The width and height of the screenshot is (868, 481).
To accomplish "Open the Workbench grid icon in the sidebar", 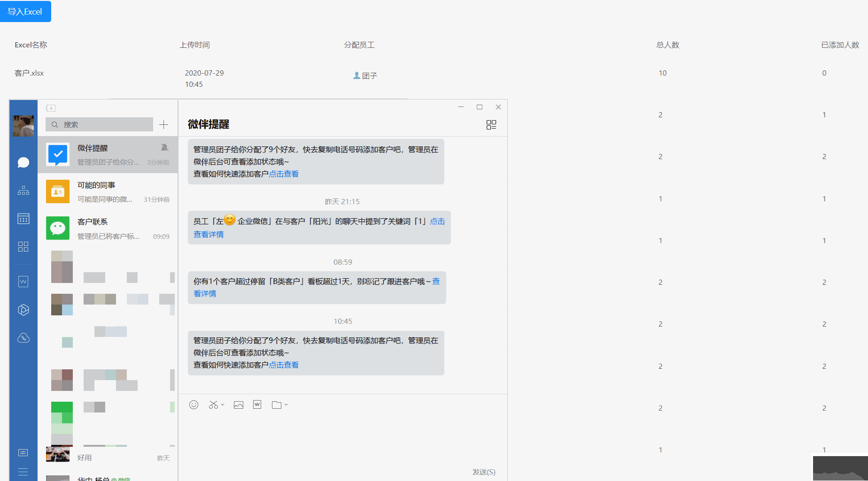I will (x=23, y=246).
